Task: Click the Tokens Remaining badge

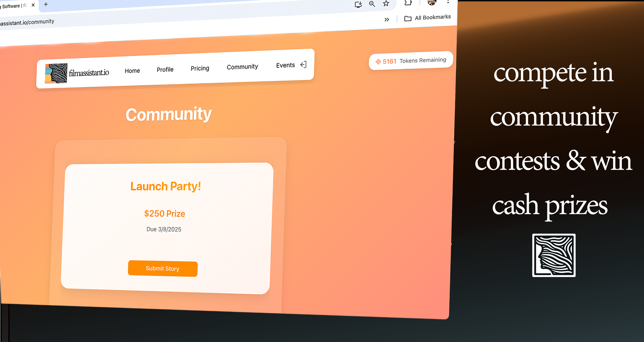Action: 411,61
